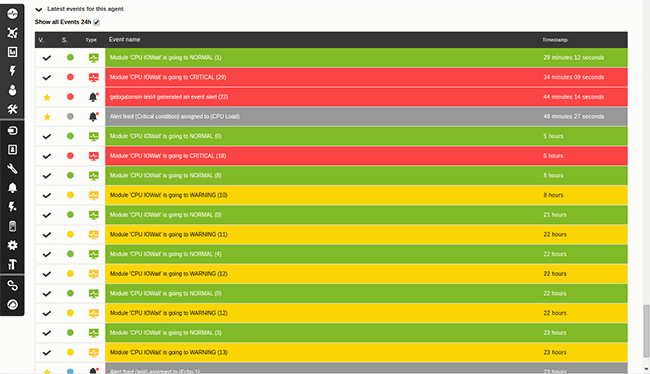Click the 'Event name' column header
Screen dimensions: 650x374
point(124,39)
